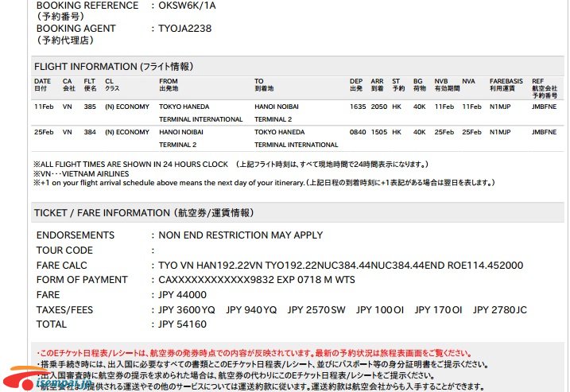
Task: Select flight number 384
Action: 90,132
